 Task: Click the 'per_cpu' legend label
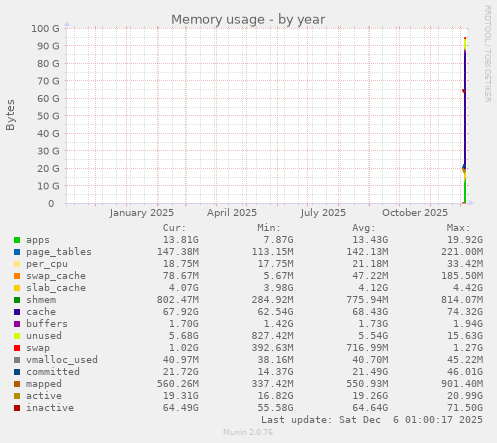tap(47, 264)
